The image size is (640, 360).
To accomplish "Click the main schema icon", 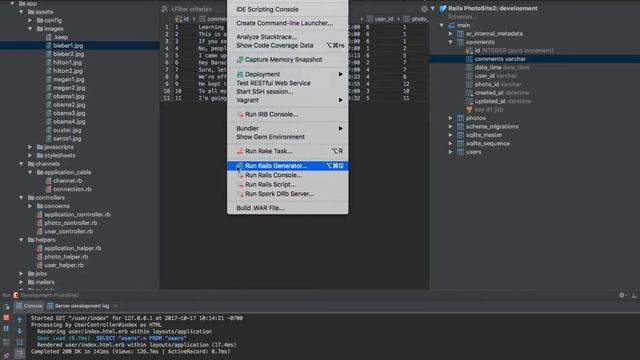I will [452, 25].
